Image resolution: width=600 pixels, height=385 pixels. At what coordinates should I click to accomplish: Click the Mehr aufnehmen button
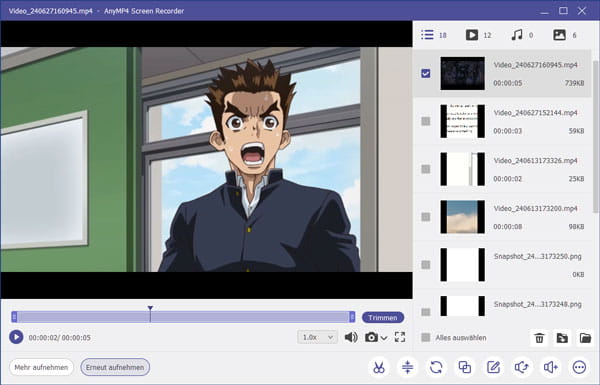click(x=41, y=367)
